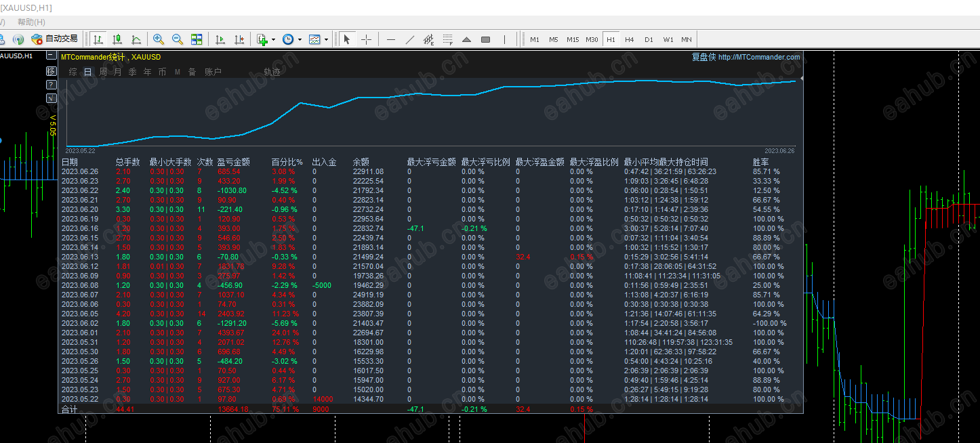Expand the periods dropdown arrow

(x=300, y=39)
